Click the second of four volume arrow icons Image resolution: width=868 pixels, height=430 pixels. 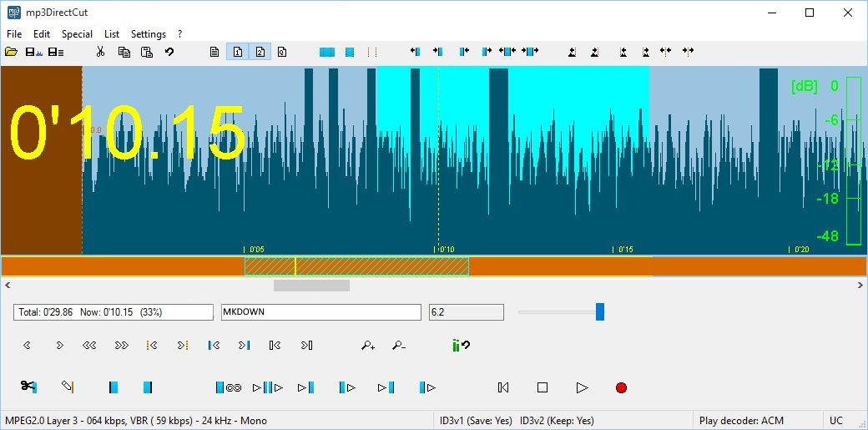pyautogui.click(x=594, y=52)
